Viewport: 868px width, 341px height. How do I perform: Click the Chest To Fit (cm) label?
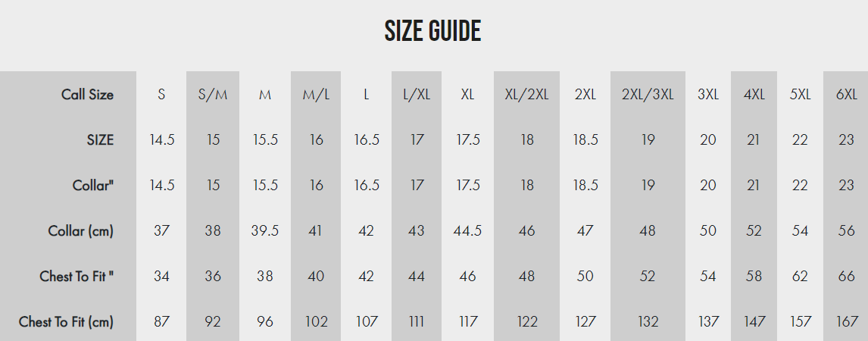[x=67, y=321]
